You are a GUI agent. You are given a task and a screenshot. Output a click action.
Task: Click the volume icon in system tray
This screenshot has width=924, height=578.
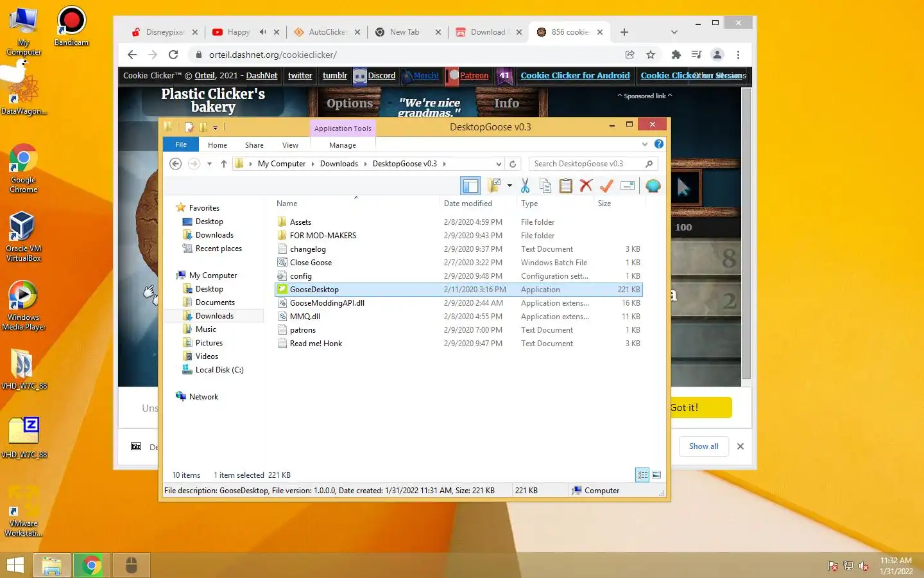point(864,566)
